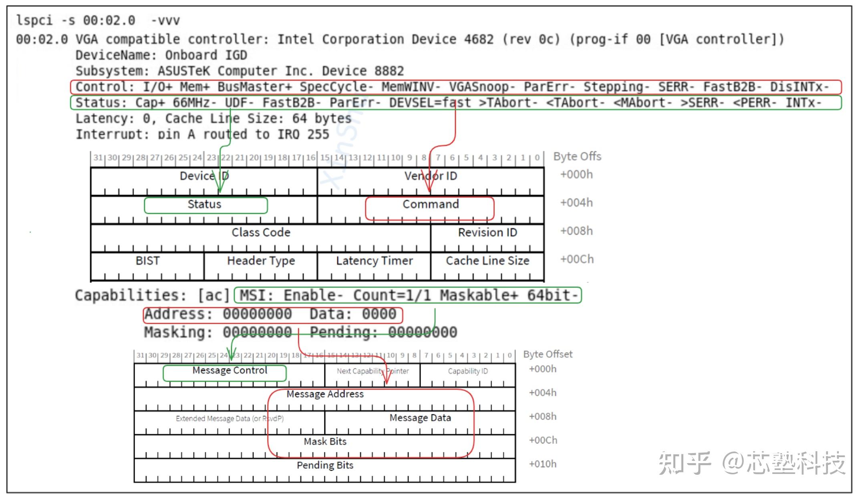The width and height of the screenshot is (868, 498).
Task: Click the Cache Line Size field
Action: tap(487, 261)
